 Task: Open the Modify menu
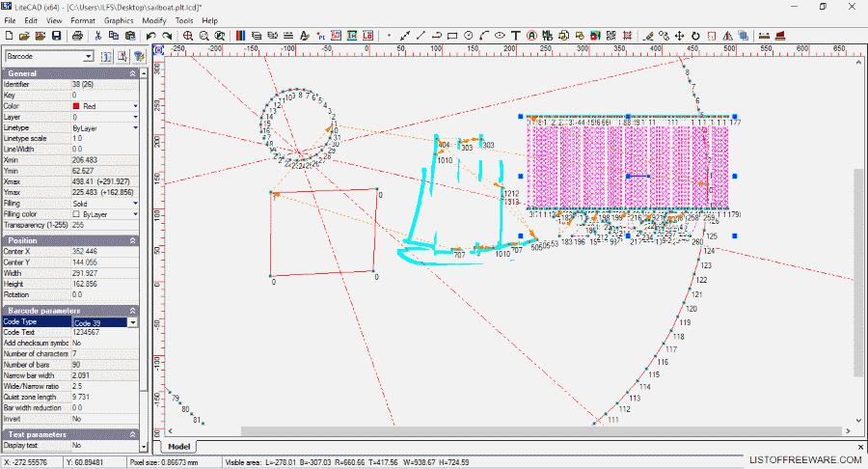tap(154, 20)
